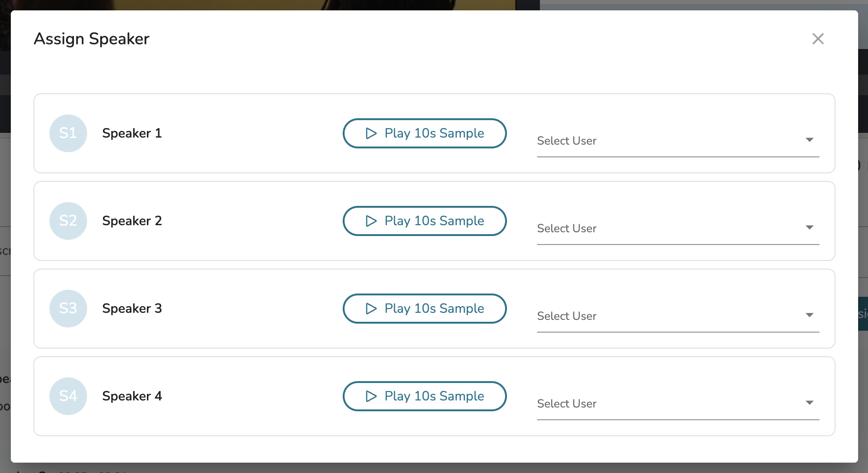Open Select User dropdown for Speaker 3
868x473 pixels.
677,316
